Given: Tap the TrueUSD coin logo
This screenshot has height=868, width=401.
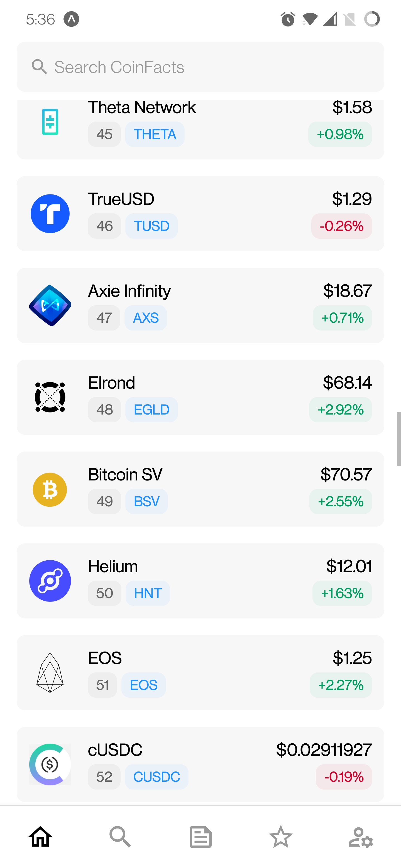Looking at the screenshot, I should coord(50,214).
